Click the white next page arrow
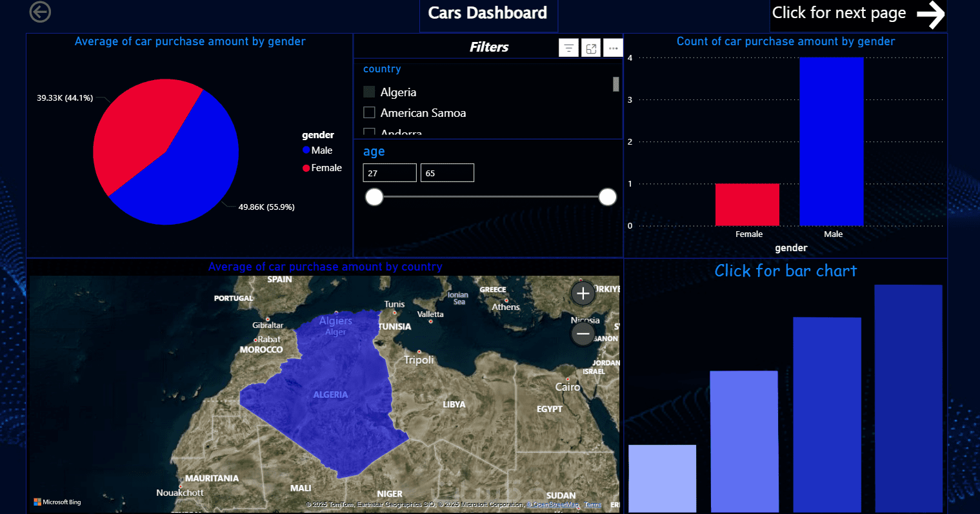This screenshot has width=980, height=514. pyautogui.click(x=931, y=14)
